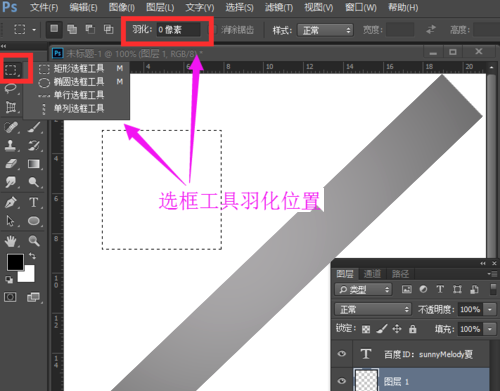Select the Ellipse shape tool

(x=34, y=221)
